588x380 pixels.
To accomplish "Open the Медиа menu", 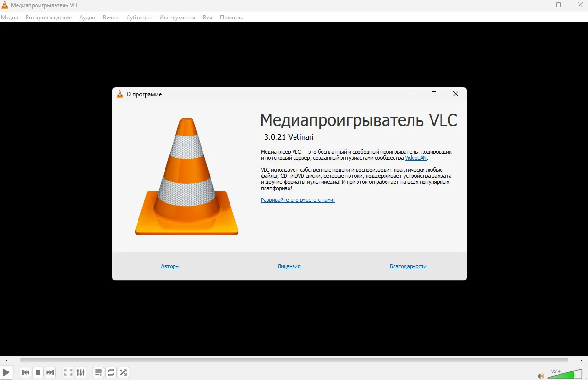I will click(x=9, y=18).
